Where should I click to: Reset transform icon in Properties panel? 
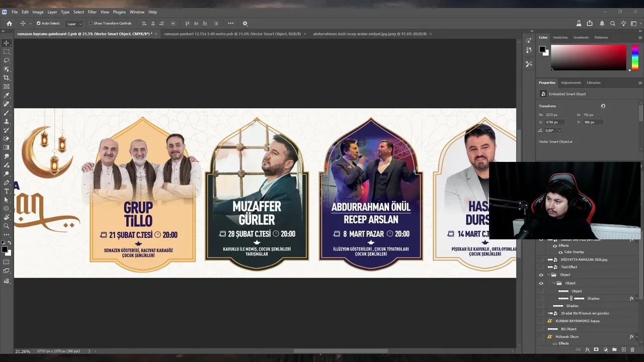click(603, 106)
